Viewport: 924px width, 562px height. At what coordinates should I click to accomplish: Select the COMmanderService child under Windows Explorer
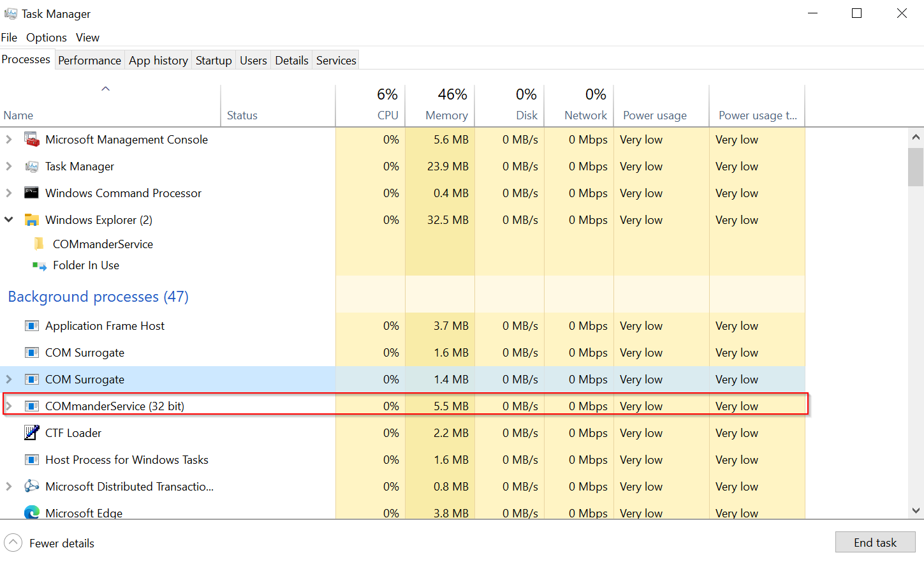coord(103,244)
